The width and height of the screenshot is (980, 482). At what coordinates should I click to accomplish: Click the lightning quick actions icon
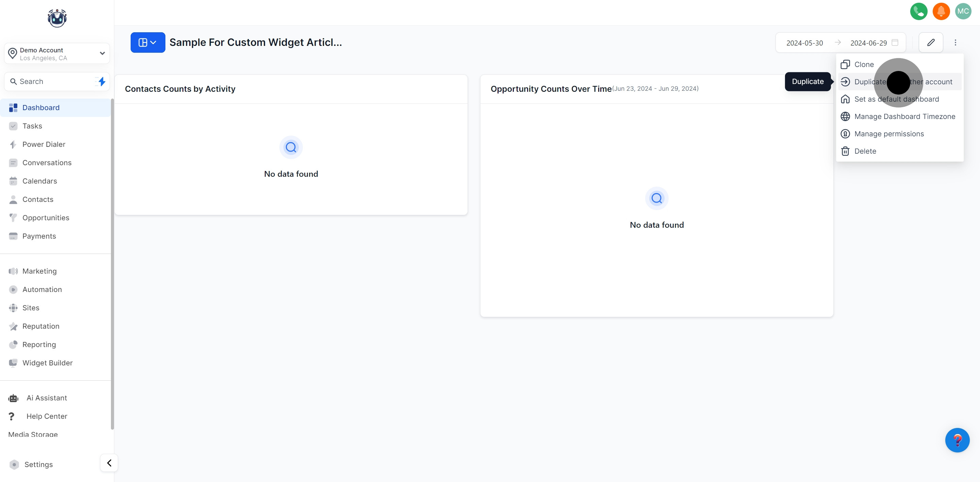click(x=102, y=81)
